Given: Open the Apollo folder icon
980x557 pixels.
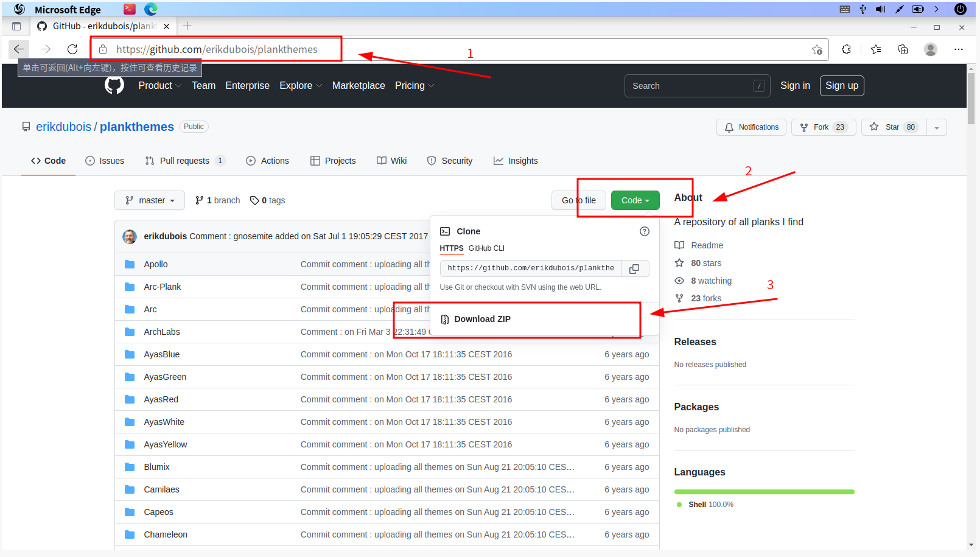Looking at the screenshot, I should (x=130, y=264).
